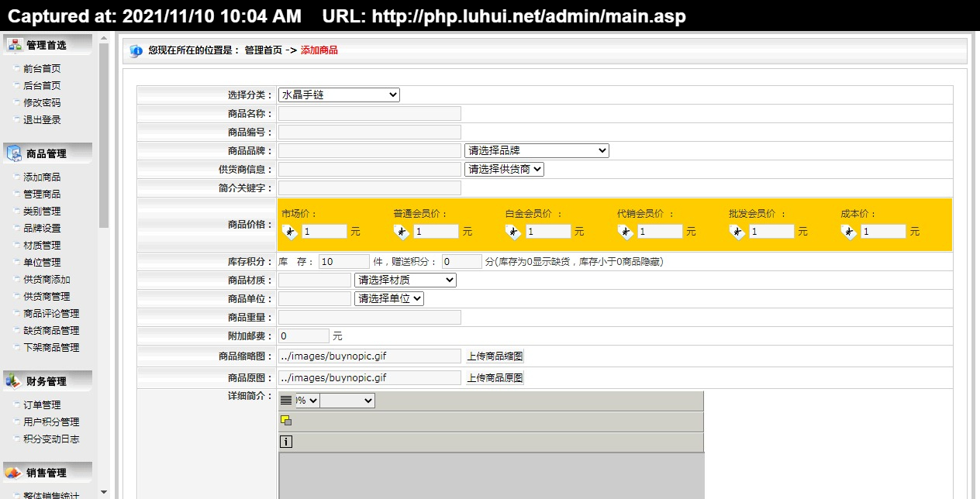Click the 成本价 price input
980x499 pixels.
(883, 231)
